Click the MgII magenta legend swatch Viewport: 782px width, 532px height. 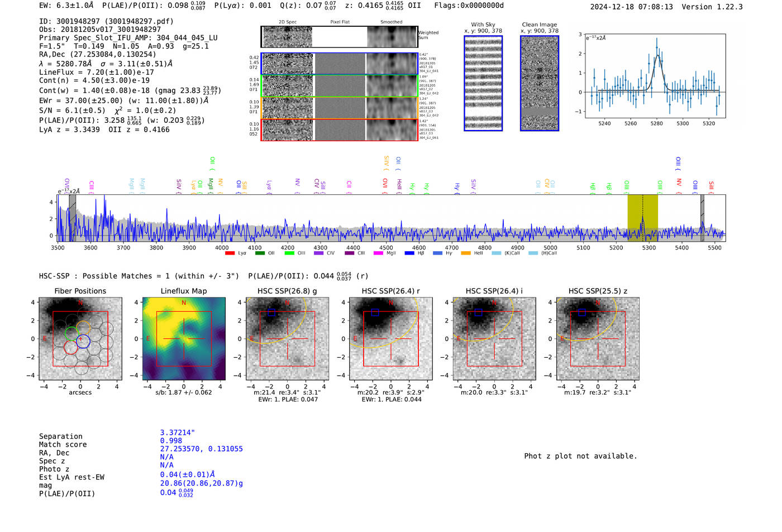pyautogui.click(x=379, y=253)
